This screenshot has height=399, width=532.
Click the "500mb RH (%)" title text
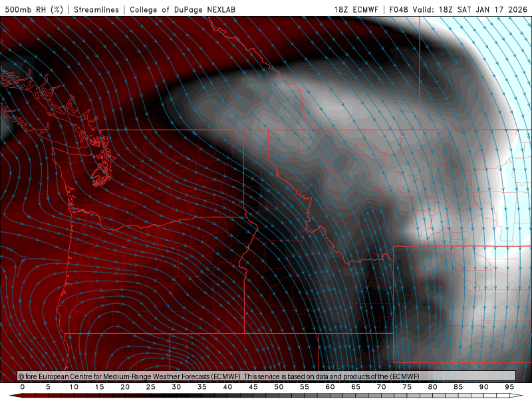[x=34, y=9]
